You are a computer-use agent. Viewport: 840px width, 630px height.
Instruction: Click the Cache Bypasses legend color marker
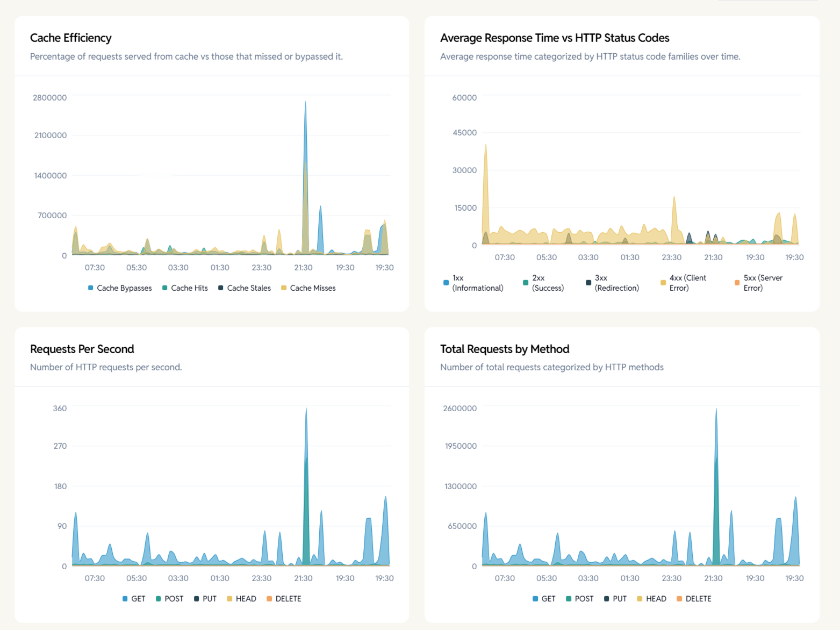pyautogui.click(x=90, y=288)
